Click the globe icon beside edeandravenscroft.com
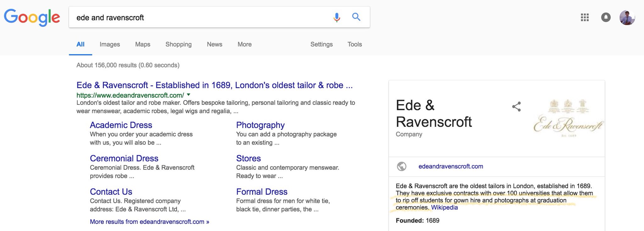This screenshot has width=644, height=231. [x=402, y=166]
